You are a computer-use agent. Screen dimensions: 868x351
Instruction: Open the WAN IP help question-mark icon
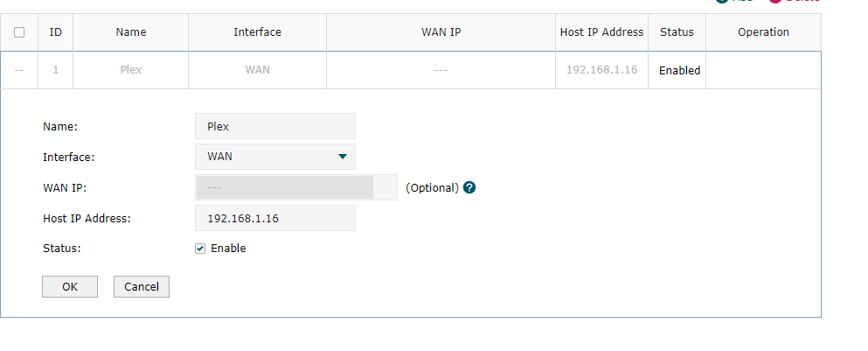pyautogui.click(x=469, y=187)
